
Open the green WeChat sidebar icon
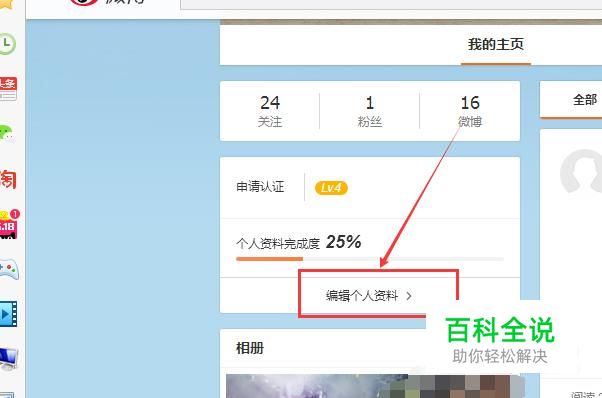[x=7, y=133]
